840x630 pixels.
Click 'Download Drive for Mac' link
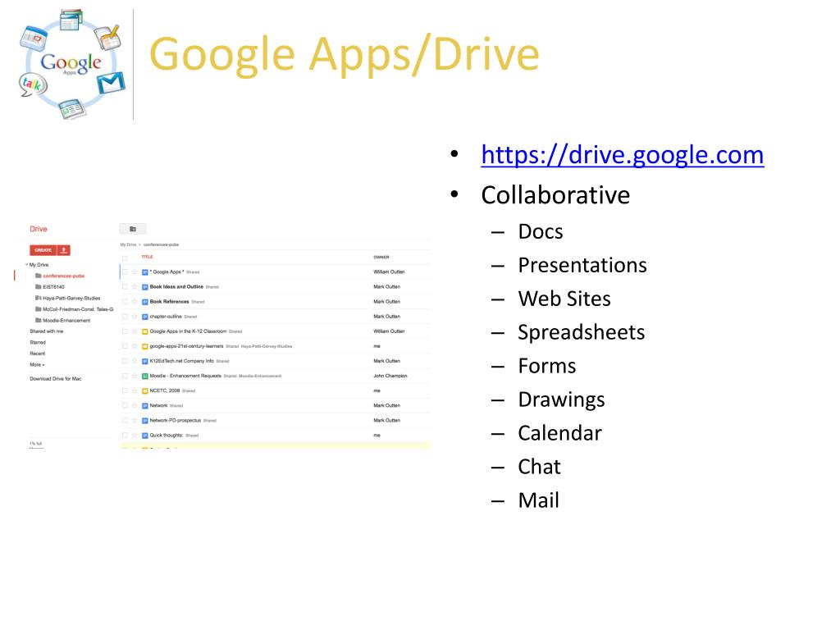[x=55, y=379]
